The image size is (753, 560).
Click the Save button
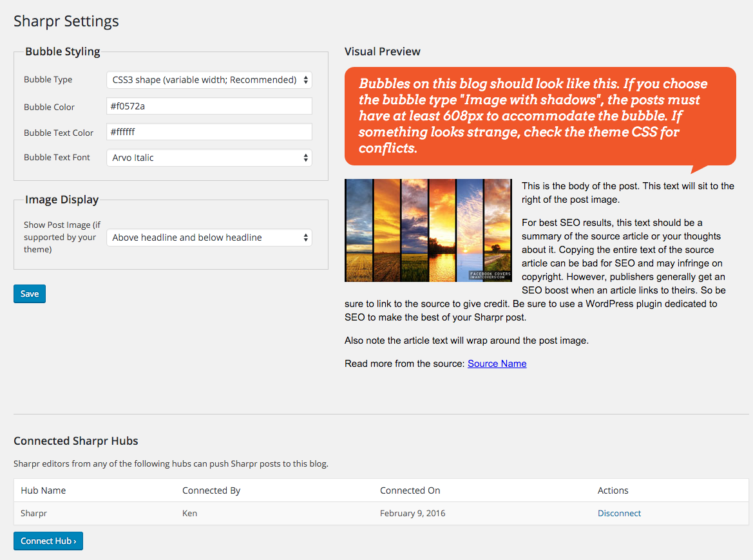tap(29, 294)
